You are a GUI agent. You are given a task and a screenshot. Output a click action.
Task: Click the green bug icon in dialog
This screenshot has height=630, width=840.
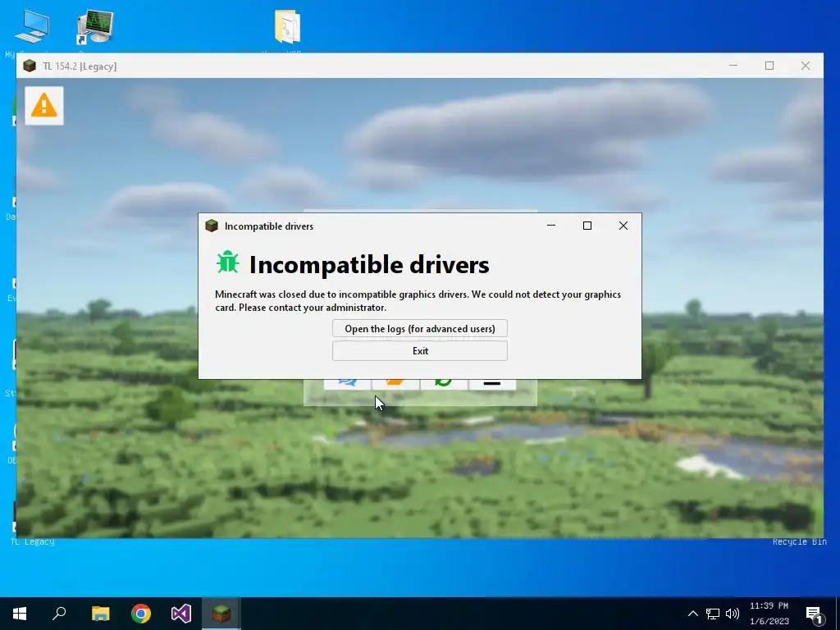[228, 263]
